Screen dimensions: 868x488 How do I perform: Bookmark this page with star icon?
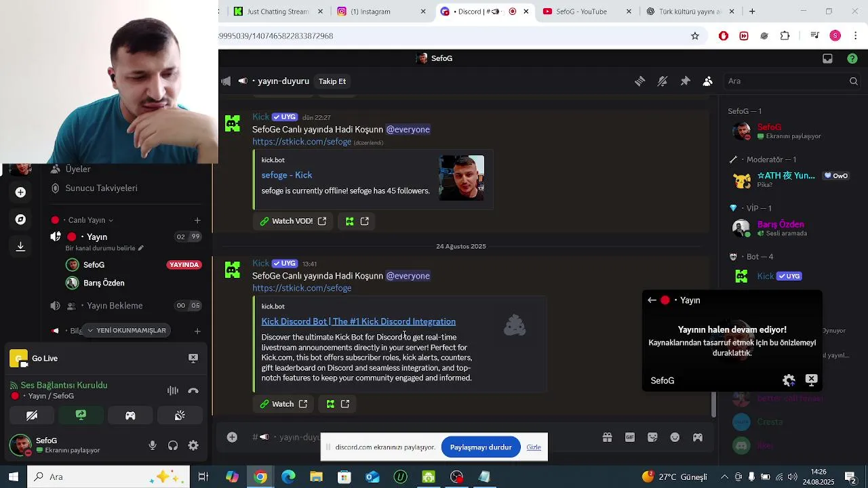click(x=695, y=36)
